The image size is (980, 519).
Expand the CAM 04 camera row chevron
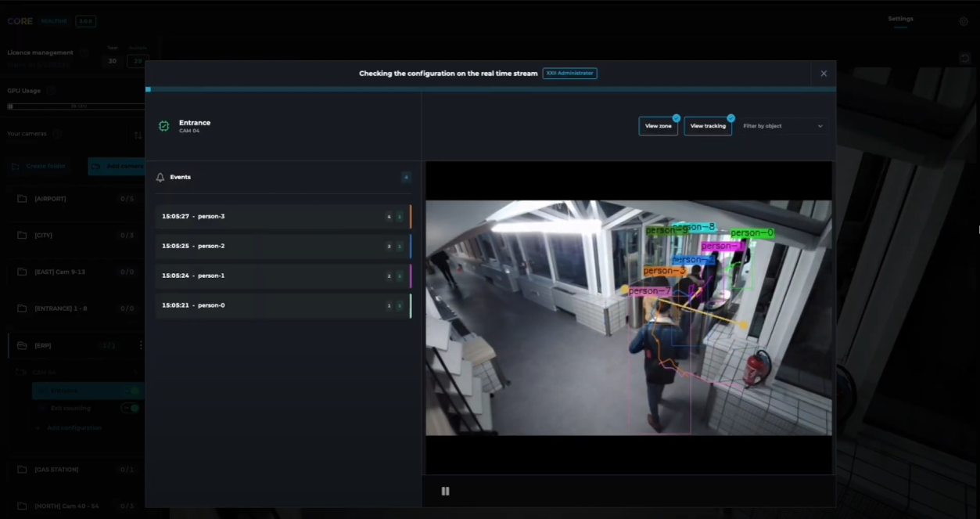point(135,373)
